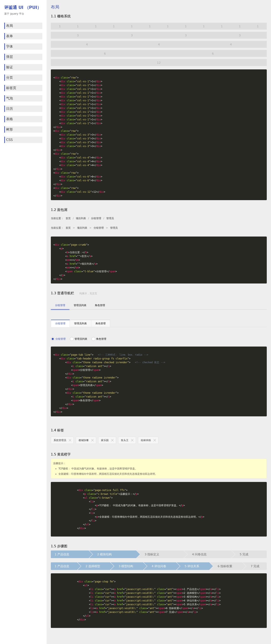Image resolution: width=271 pixels, height=644 pixels.
Task: Open 分页 in the sidebar
Action: [x=23, y=78]
